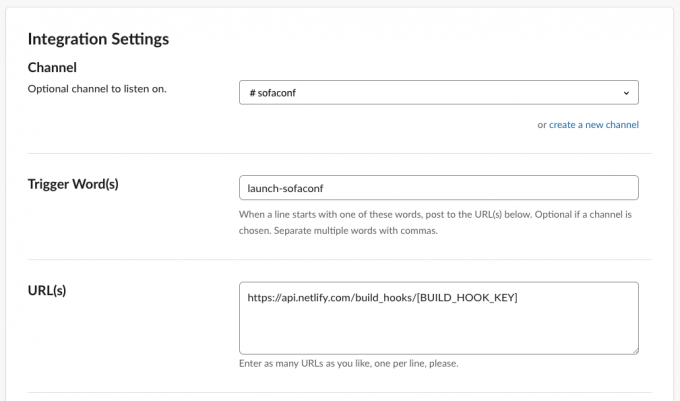Click the 'Integration Settings' heading

98,39
